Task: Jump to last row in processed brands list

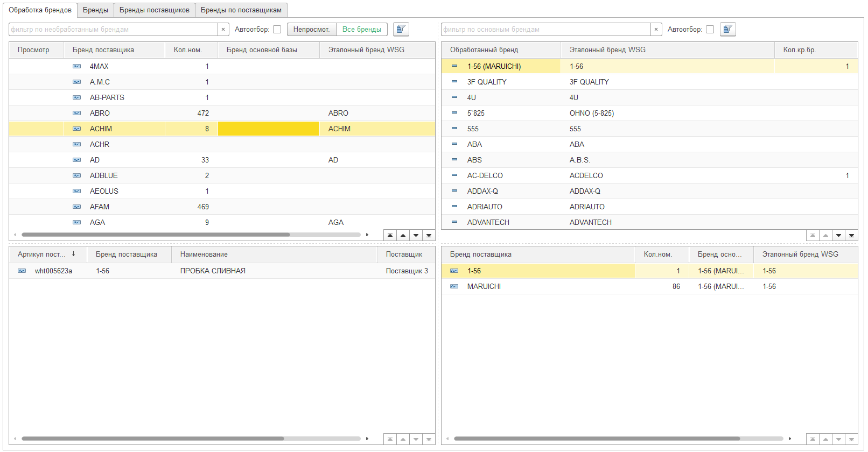Action: (851, 235)
